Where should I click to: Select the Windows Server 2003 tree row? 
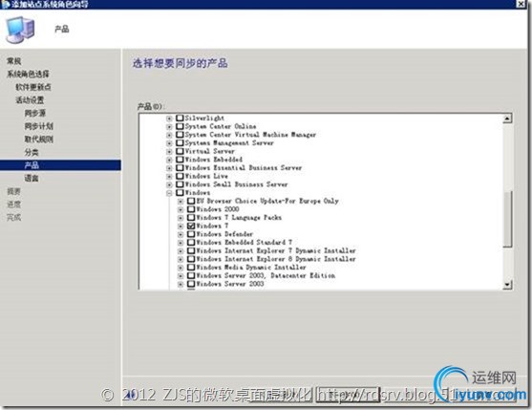(230, 284)
